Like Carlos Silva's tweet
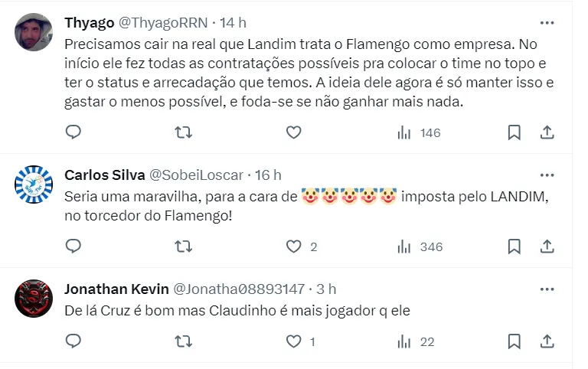588x369 pixels. pos(293,247)
